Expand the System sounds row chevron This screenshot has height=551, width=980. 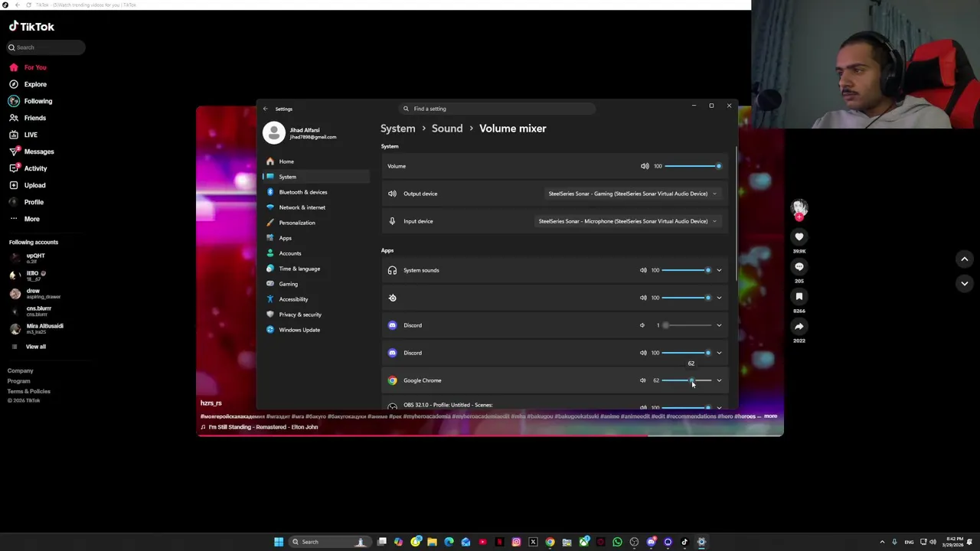[719, 270]
